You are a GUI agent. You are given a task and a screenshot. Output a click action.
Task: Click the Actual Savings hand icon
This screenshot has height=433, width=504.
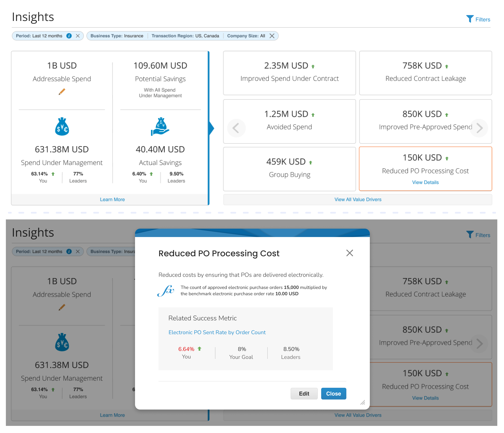(x=160, y=127)
